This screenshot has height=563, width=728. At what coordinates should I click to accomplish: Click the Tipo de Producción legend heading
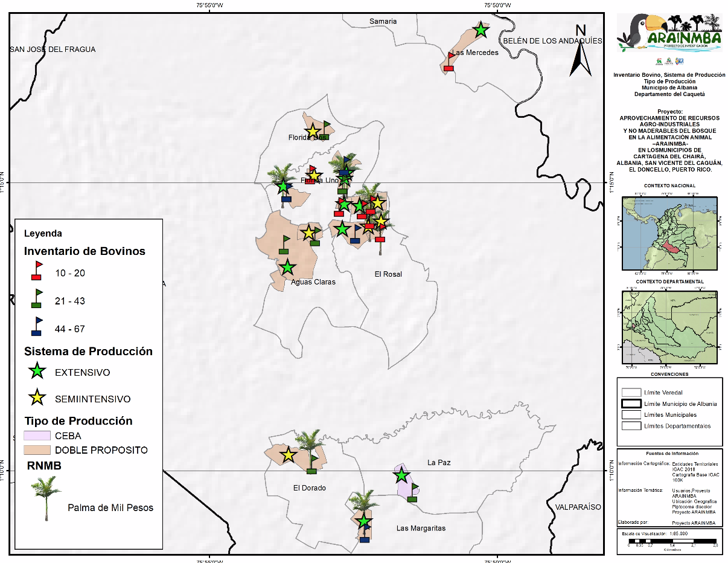point(78,421)
